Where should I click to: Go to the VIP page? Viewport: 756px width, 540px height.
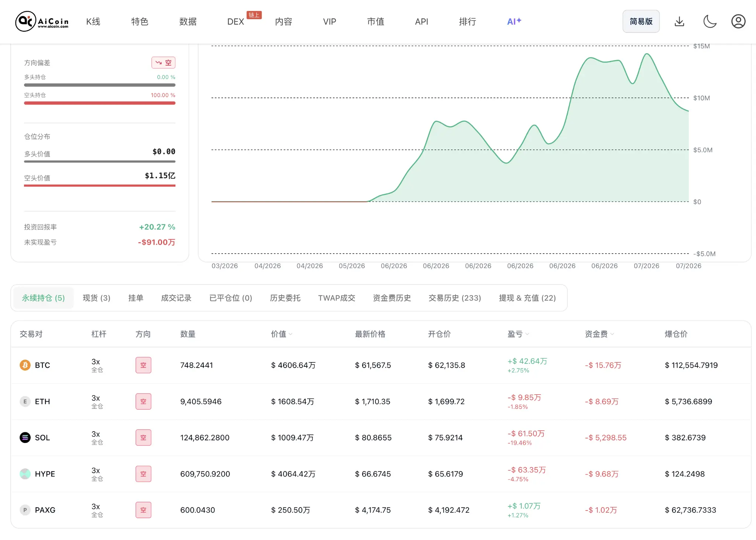pyautogui.click(x=330, y=22)
